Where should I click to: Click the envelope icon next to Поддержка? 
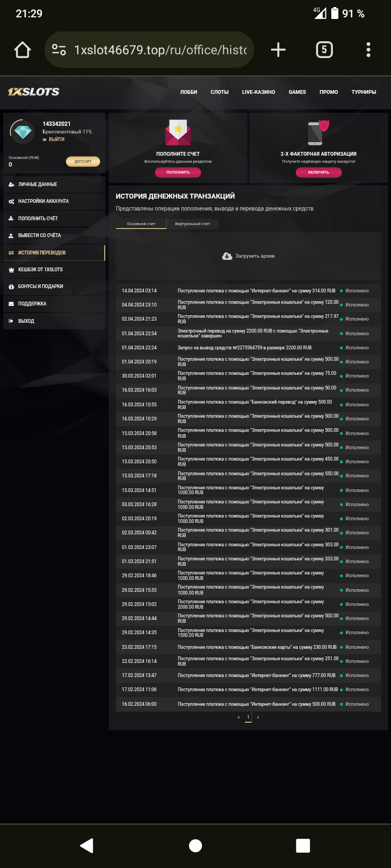(x=11, y=304)
